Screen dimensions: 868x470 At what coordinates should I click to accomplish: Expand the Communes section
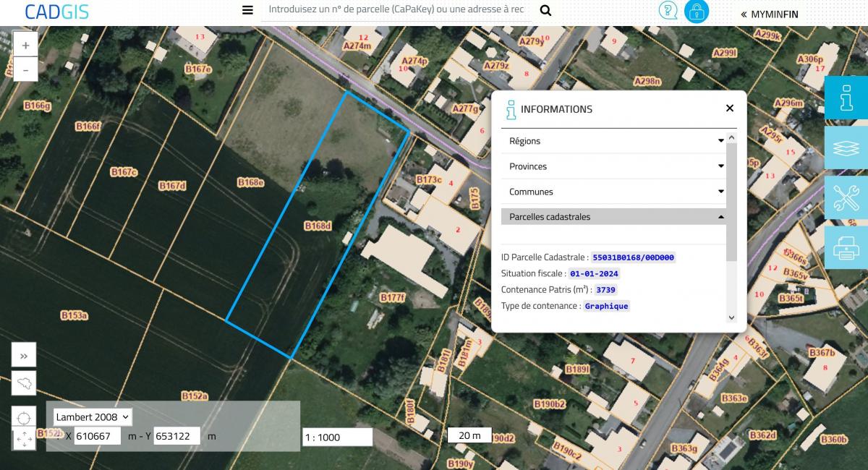click(614, 192)
